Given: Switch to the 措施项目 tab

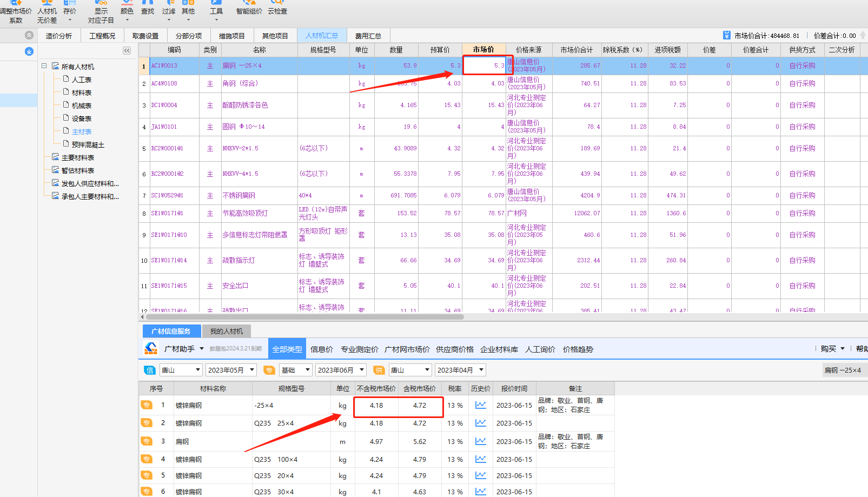Looking at the screenshot, I should click(x=232, y=36).
